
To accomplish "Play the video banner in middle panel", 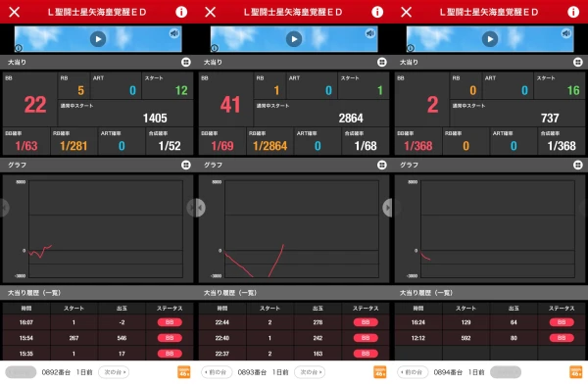I will point(294,39).
